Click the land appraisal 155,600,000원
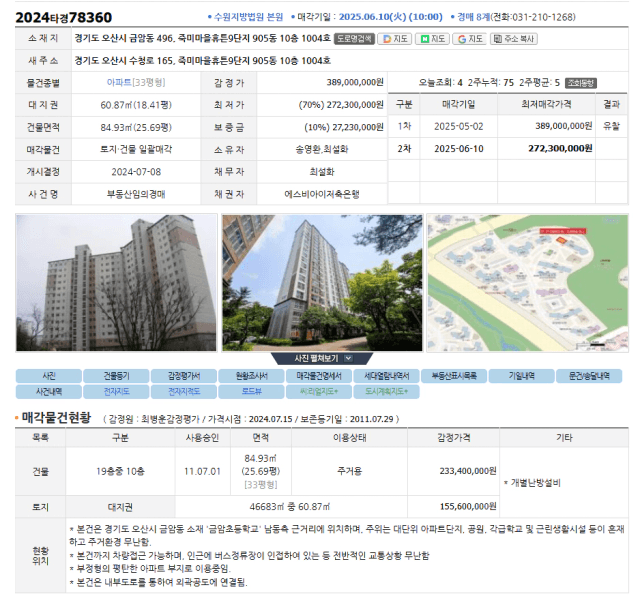The width and height of the screenshot is (640, 596). (468, 507)
